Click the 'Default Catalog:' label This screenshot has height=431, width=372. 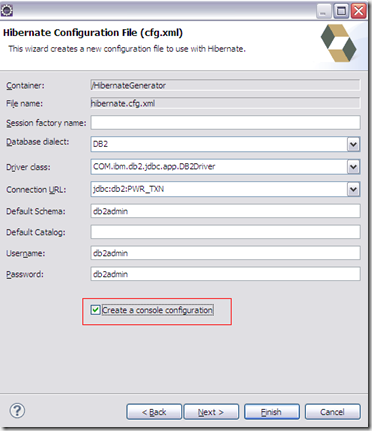[36, 232]
